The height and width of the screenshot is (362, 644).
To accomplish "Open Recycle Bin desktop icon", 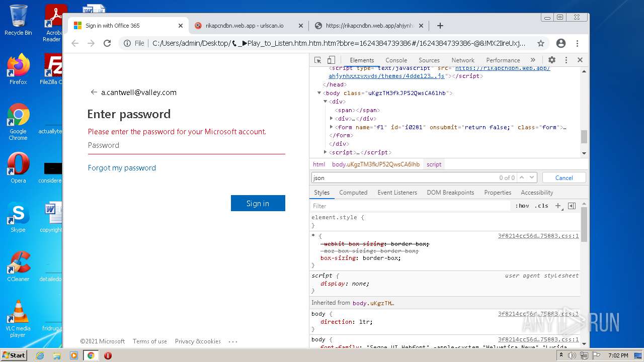I will click(18, 21).
